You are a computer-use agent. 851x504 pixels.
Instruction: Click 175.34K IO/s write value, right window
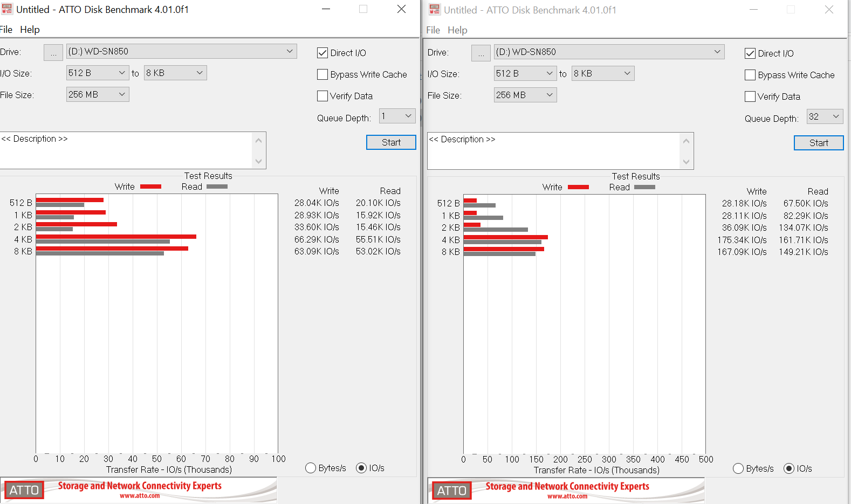(742, 240)
